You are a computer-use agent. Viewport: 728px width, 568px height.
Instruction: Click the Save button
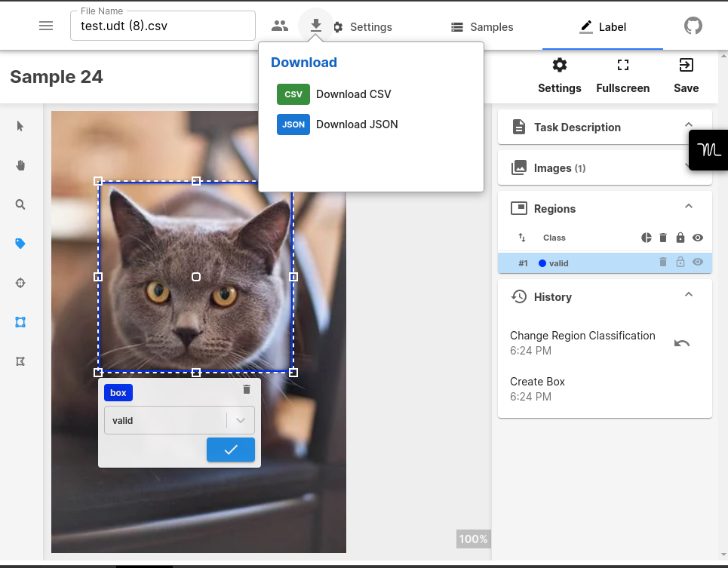pyautogui.click(x=686, y=75)
